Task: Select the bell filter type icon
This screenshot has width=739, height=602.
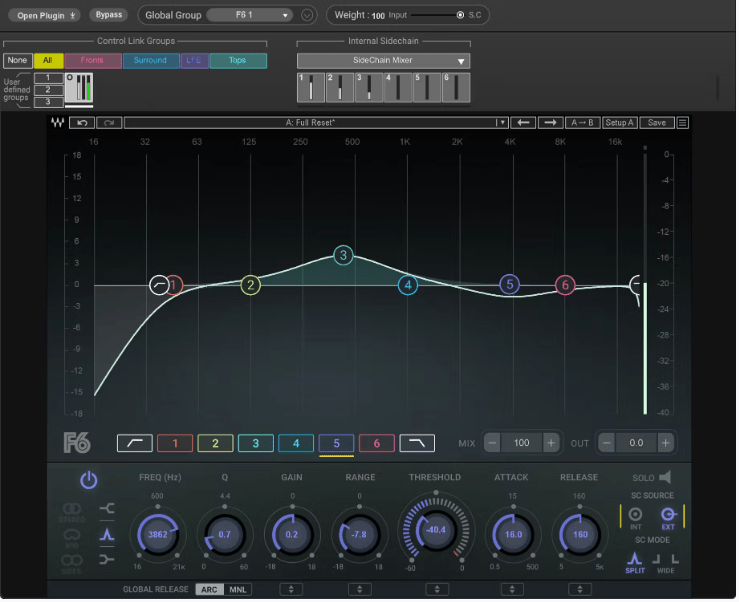Action: point(107,535)
